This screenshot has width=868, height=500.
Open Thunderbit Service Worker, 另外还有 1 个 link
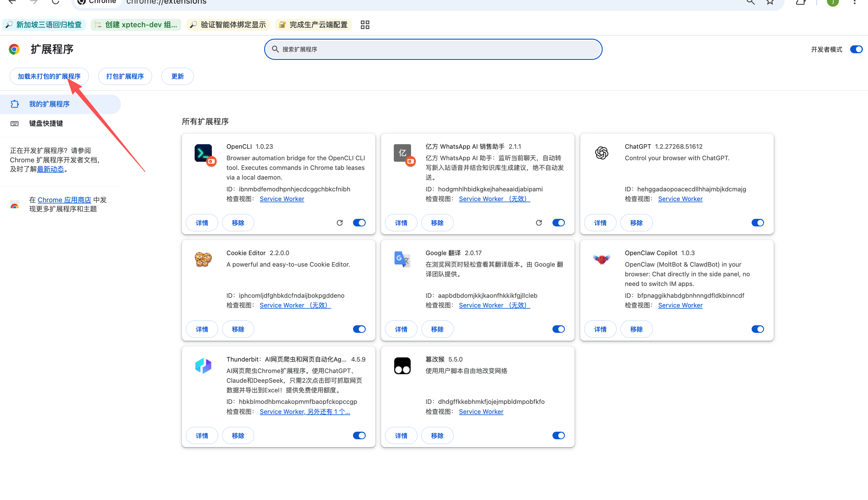click(x=305, y=412)
